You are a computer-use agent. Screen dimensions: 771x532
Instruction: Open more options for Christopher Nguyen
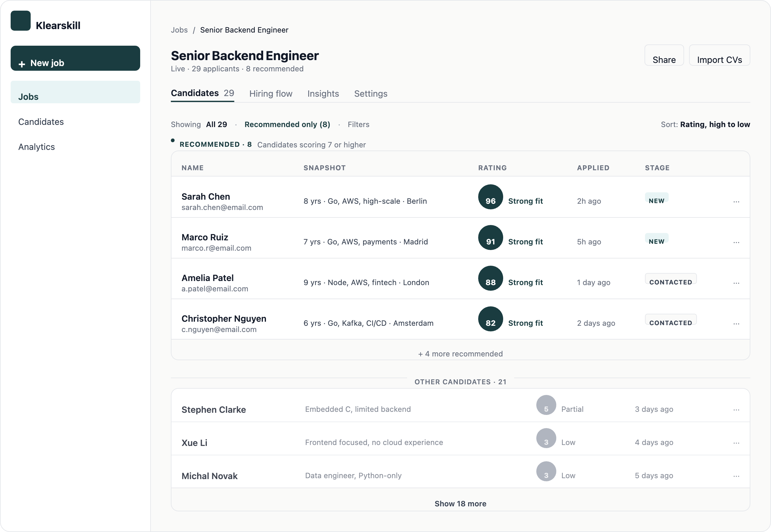(x=736, y=323)
